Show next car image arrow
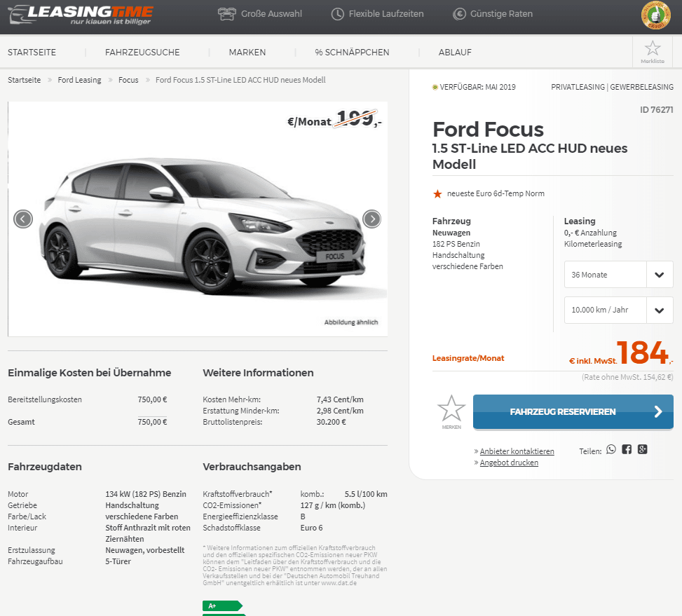This screenshot has height=616, width=682. 372,219
